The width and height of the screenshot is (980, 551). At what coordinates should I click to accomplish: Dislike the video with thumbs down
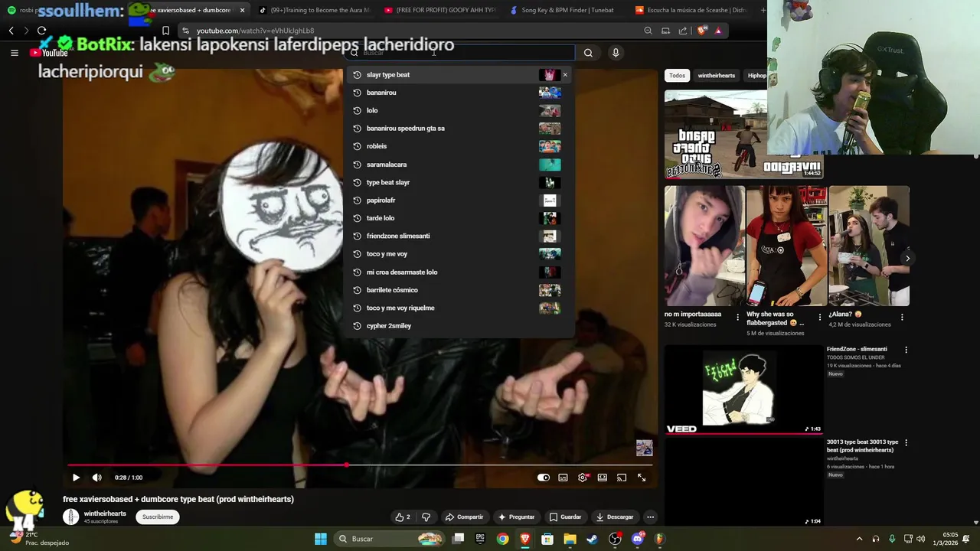click(x=426, y=517)
